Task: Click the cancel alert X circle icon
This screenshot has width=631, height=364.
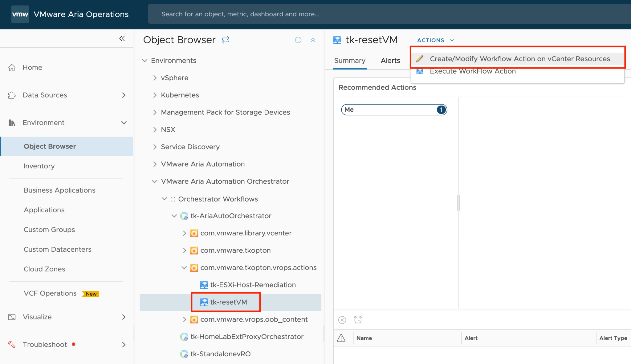Action: [342, 320]
